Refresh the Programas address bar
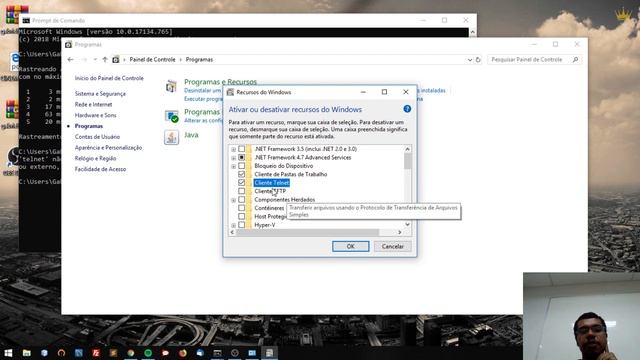 pyautogui.click(x=478, y=60)
